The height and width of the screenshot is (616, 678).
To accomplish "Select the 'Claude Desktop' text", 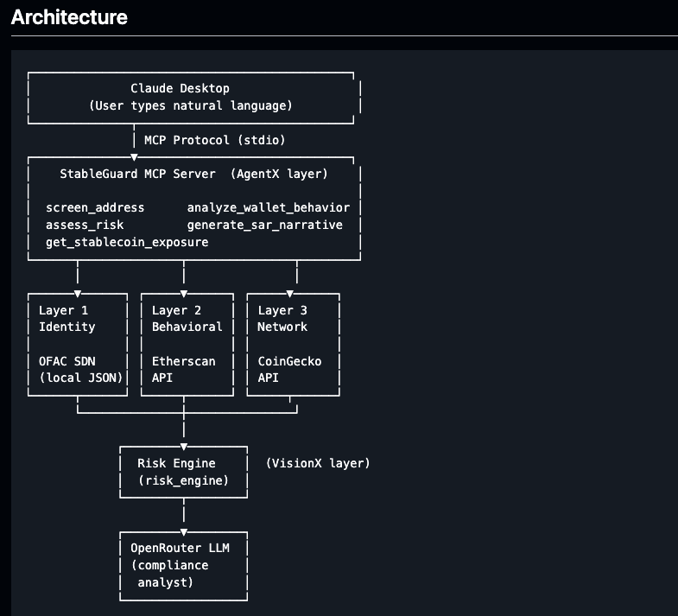I will click(x=180, y=88).
